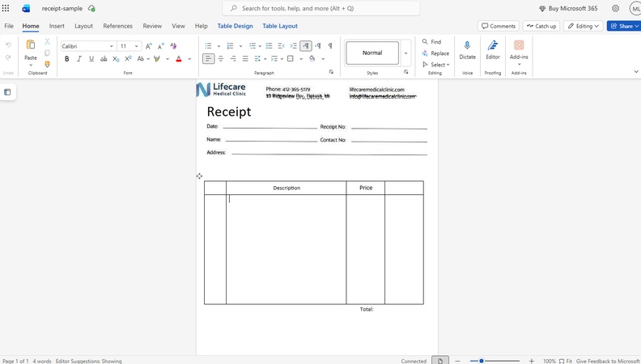Toggle Justify alignment
The height and width of the screenshot is (364, 641).
tap(245, 59)
